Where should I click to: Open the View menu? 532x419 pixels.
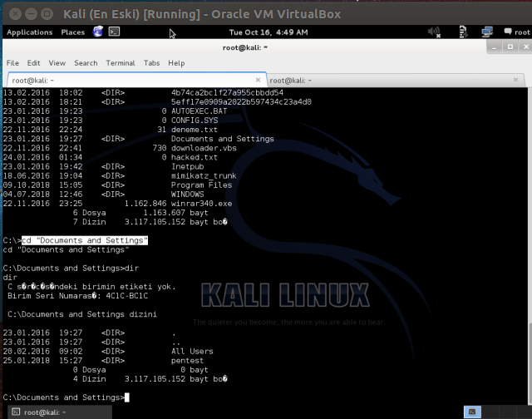tap(57, 63)
